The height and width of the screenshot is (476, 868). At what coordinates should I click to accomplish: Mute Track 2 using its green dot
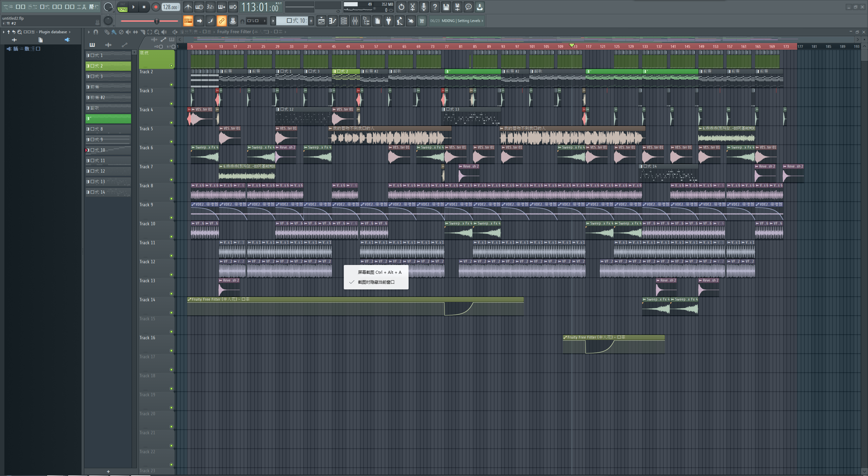pos(171,85)
